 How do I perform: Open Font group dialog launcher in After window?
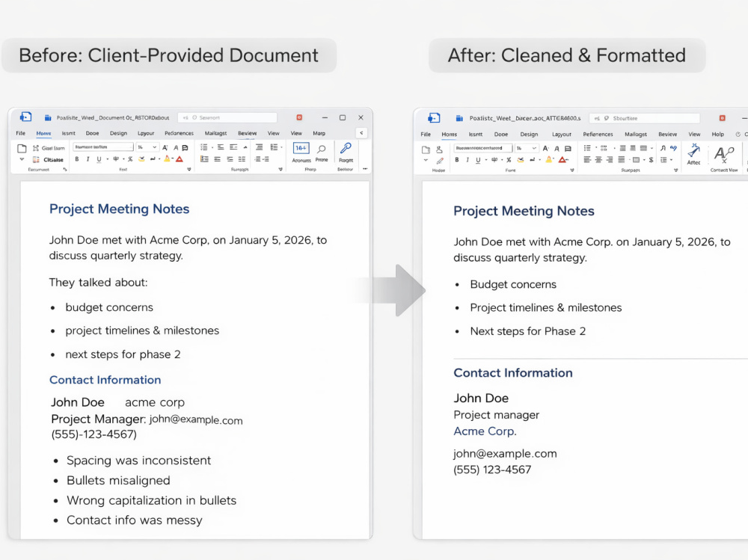click(572, 170)
